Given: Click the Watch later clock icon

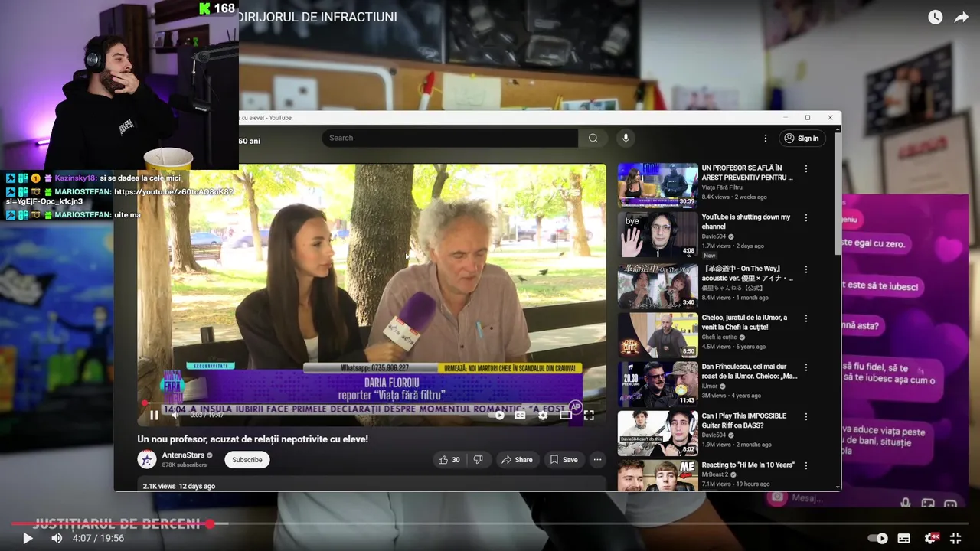Looking at the screenshot, I should 935,18.
